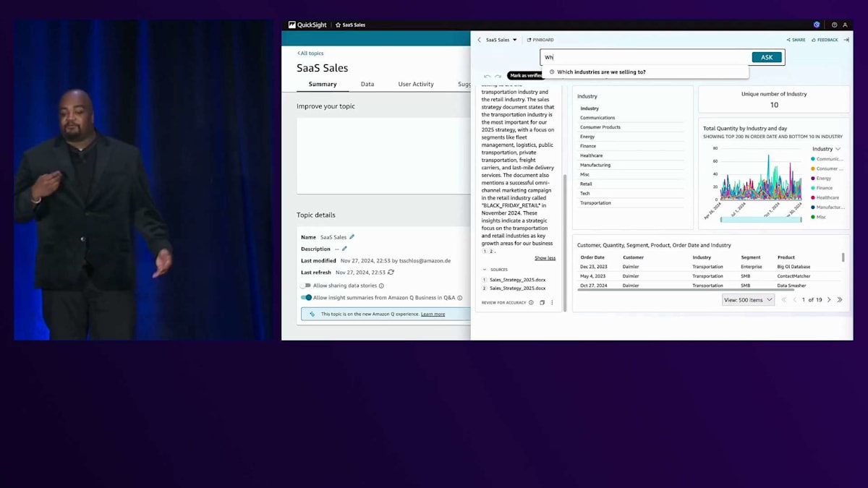Click the table vertical scrollbar

(x=843, y=257)
